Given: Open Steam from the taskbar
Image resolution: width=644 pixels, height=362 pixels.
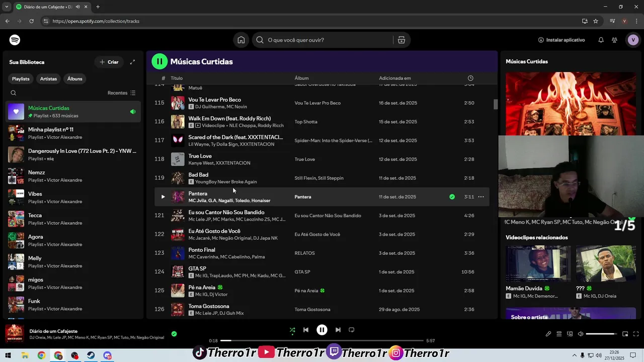Looking at the screenshot, I should pos(91,355).
